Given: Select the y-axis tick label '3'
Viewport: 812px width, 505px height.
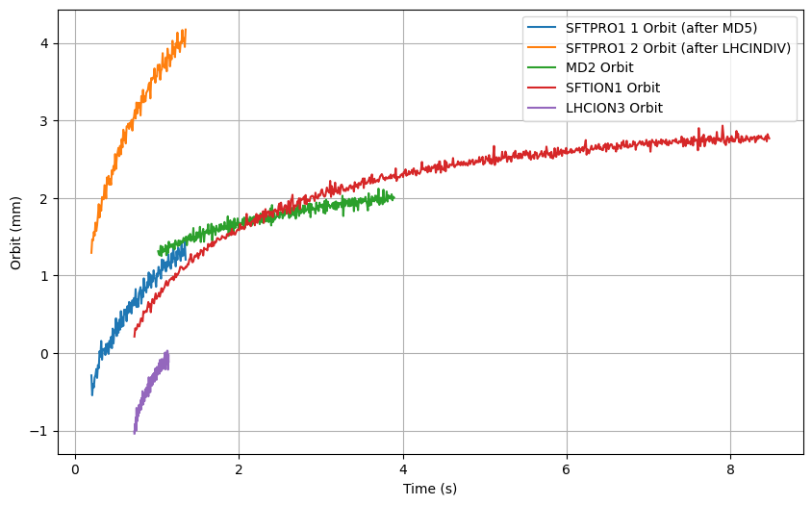Looking at the screenshot, I should coord(44,121).
